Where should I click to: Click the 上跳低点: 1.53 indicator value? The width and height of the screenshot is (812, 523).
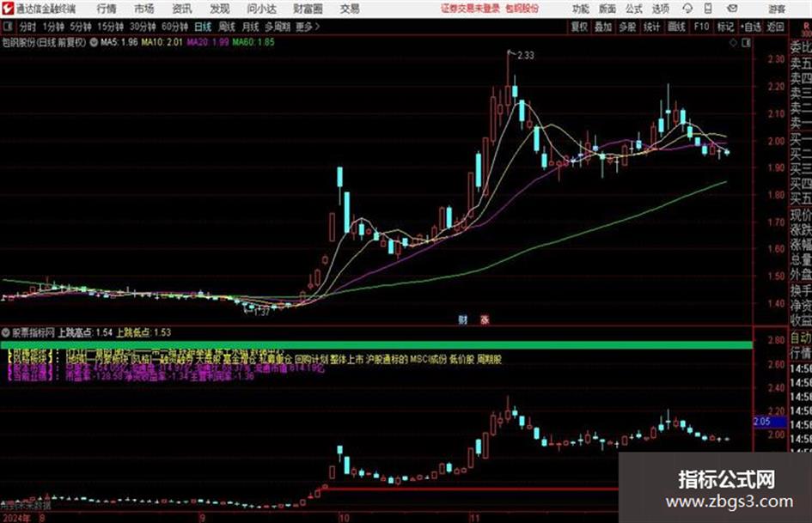(143, 332)
